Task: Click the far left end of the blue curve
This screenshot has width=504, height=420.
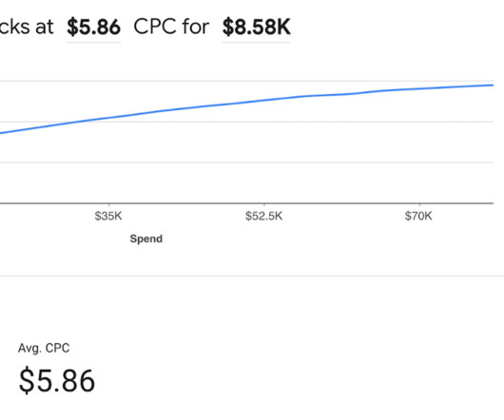Action: tap(1, 133)
